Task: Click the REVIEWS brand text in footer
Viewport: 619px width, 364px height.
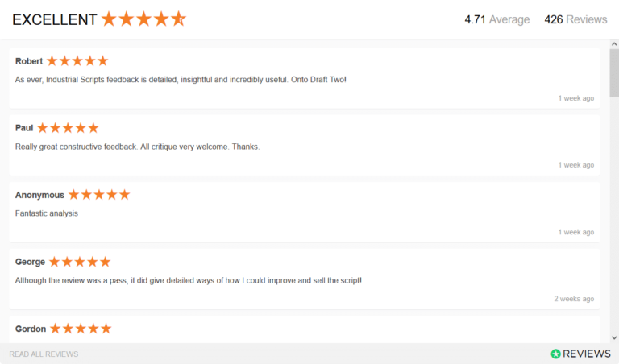Action: [587, 354]
